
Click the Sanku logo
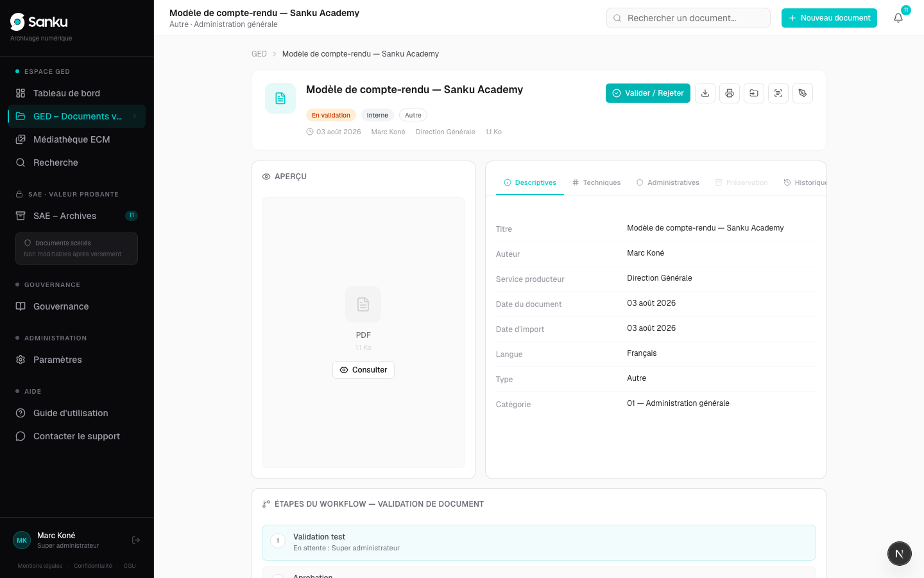39,22
